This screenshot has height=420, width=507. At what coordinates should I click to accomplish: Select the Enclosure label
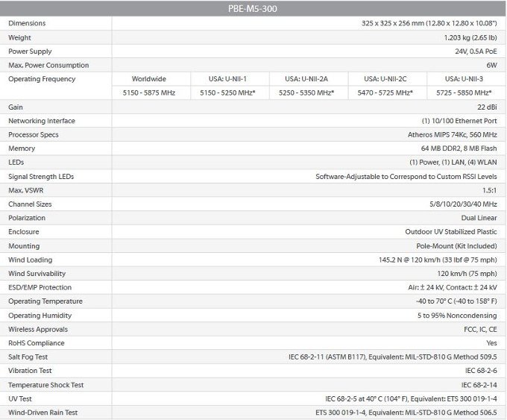point(24,232)
